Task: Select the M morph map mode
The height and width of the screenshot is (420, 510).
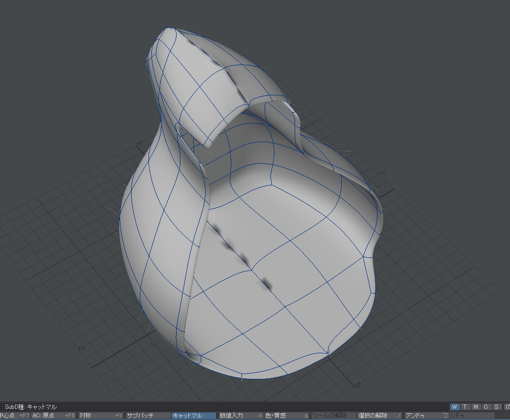Action: pos(476,406)
